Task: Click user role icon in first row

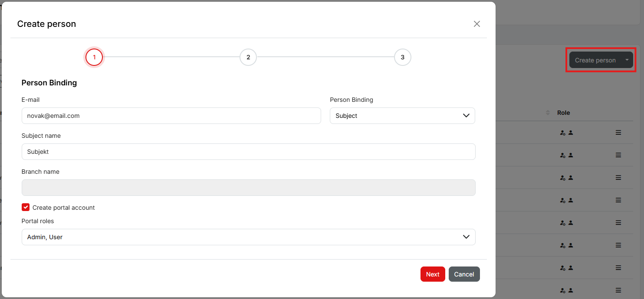Action: point(571,133)
